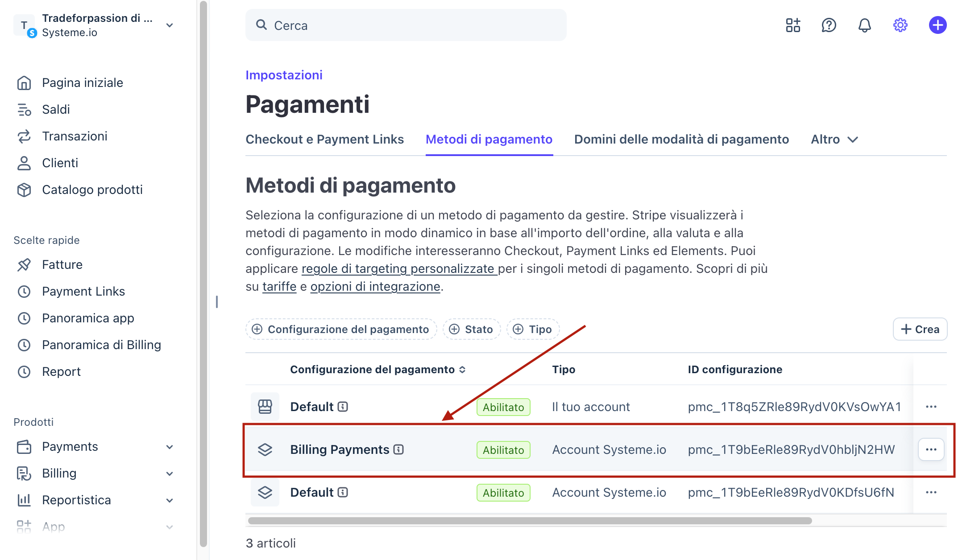979x560 pixels.
Task: Click the ID configurazione column header
Action: (x=735, y=370)
